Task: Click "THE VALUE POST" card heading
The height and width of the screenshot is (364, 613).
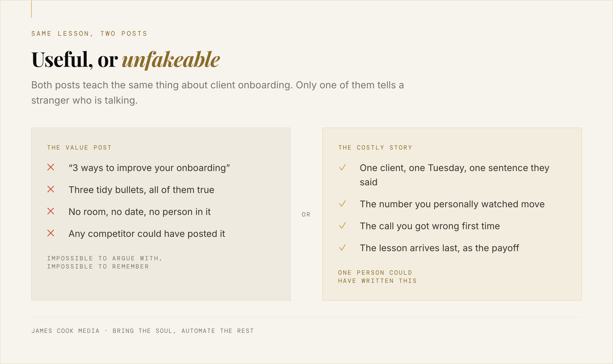Action: click(79, 148)
